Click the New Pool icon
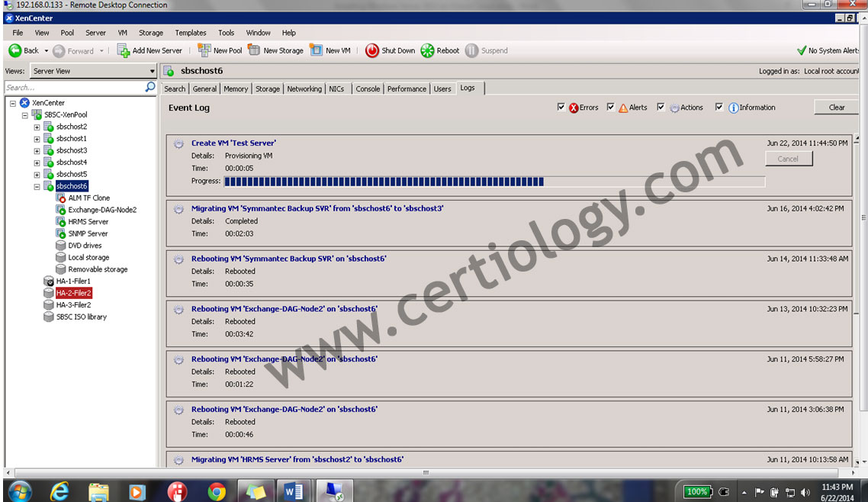The width and height of the screenshot is (868, 502). pos(204,50)
